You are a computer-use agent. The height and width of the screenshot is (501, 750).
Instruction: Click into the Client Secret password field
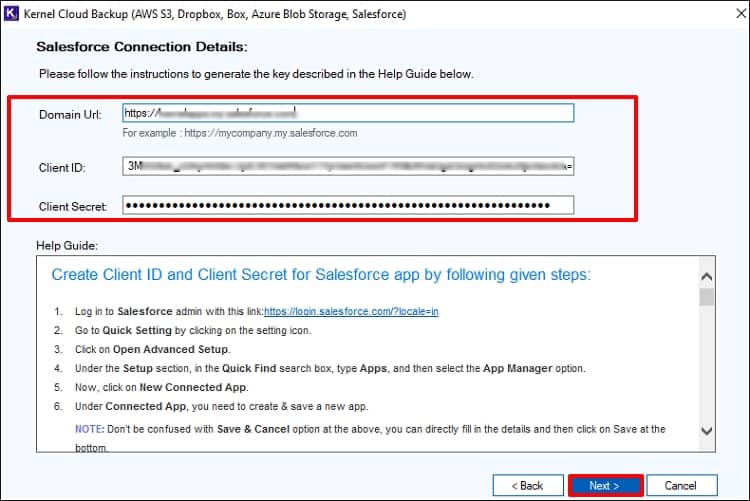click(348, 205)
